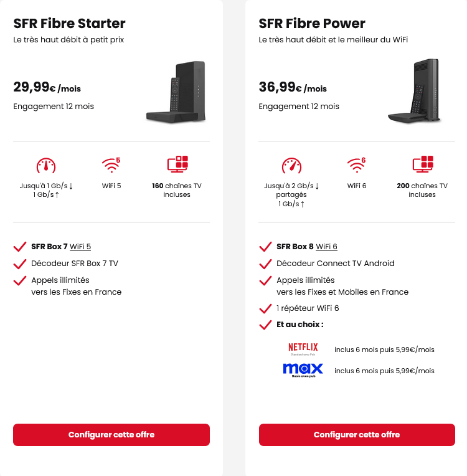Screen dimensions: 467x476
Task: Configure the SFR Fibre Power offer
Action: tap(357, 435)
